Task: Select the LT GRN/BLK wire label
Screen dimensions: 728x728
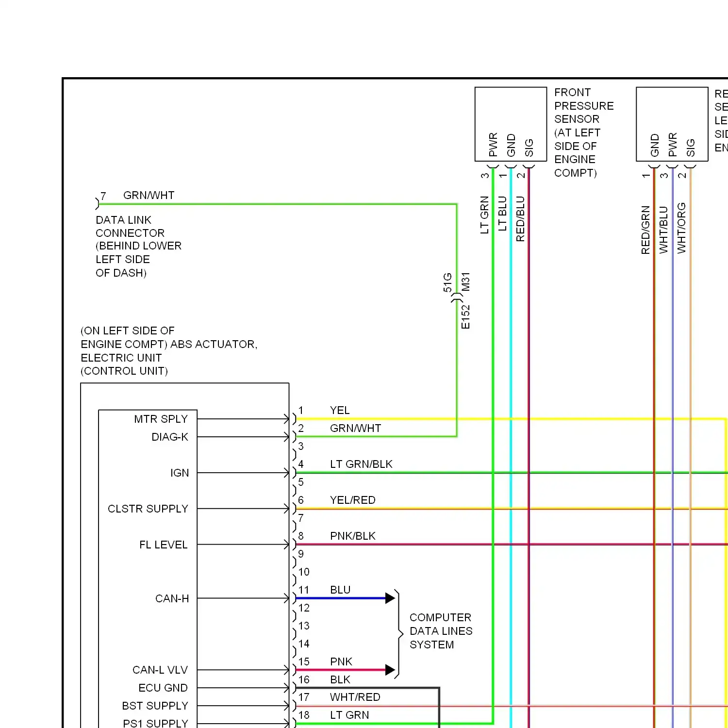Action: tap(361, 464)
